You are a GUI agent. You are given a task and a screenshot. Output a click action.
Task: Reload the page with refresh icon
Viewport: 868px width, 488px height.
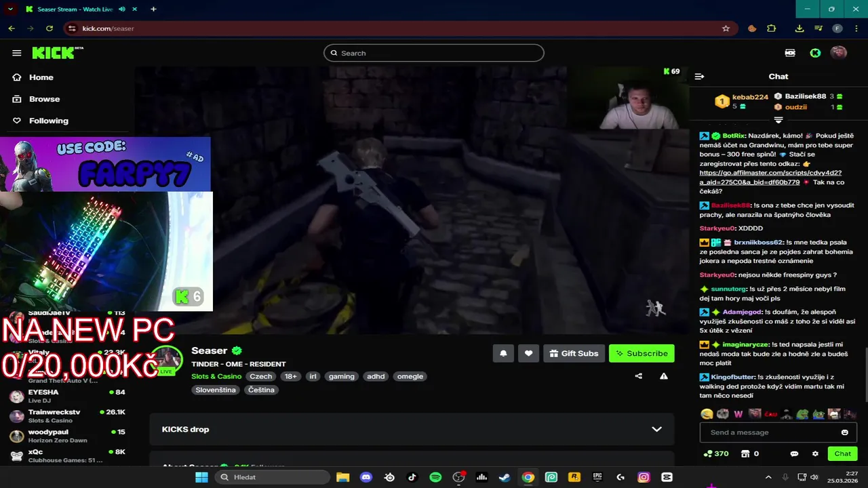(x=49, y=28)
